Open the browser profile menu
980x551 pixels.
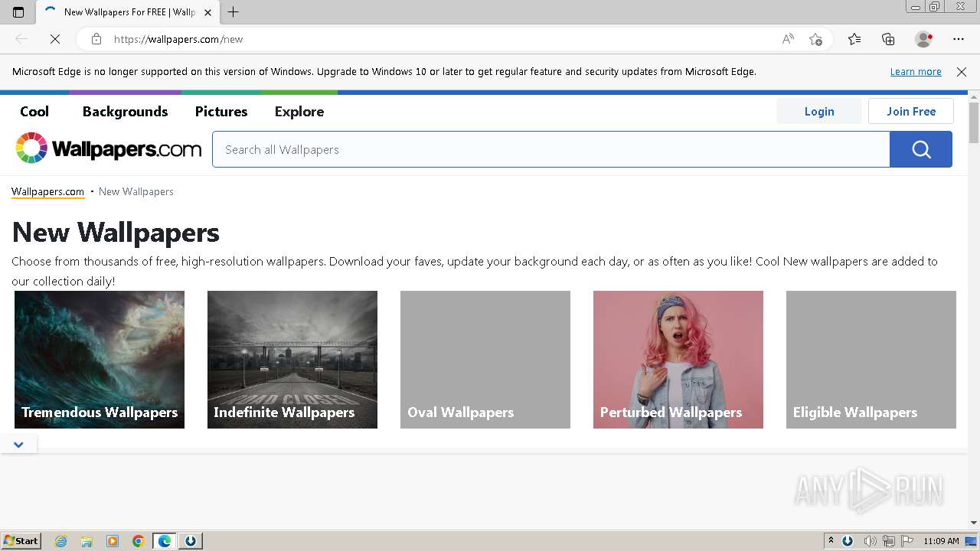click(923, 39)
